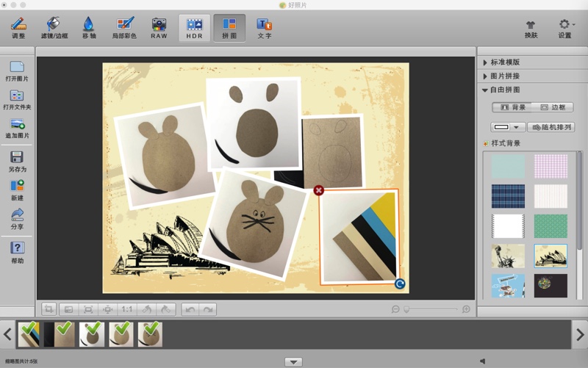This screenshot has height=368, width=588.
Task: Toggle fifth filmstrip thumbnail checkmark
Action: click(x=150, y=334)
